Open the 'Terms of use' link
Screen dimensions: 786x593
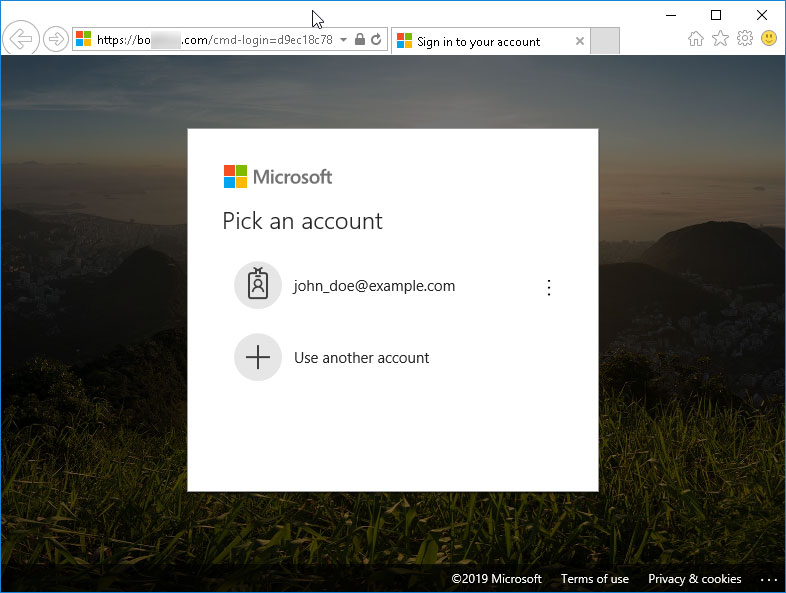click(595, 579)
